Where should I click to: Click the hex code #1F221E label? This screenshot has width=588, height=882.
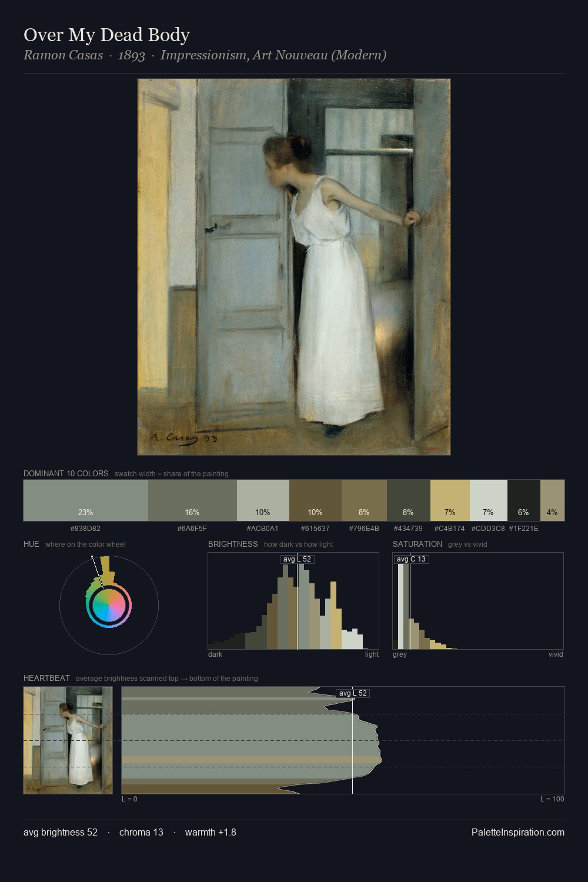(523, 529)
